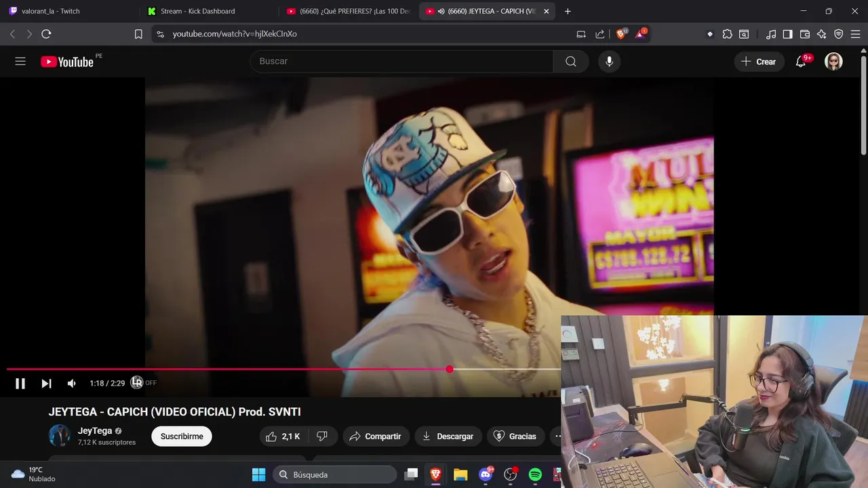
Task: Open Task View on the taskbar
Action: click(x=411, y=474)
